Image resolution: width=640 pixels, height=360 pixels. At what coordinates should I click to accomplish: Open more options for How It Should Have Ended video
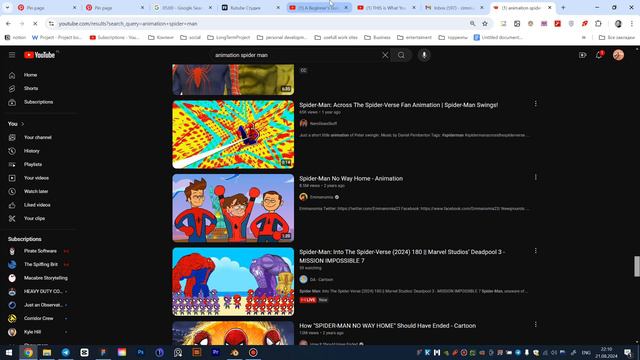click(x=536, y=324)
